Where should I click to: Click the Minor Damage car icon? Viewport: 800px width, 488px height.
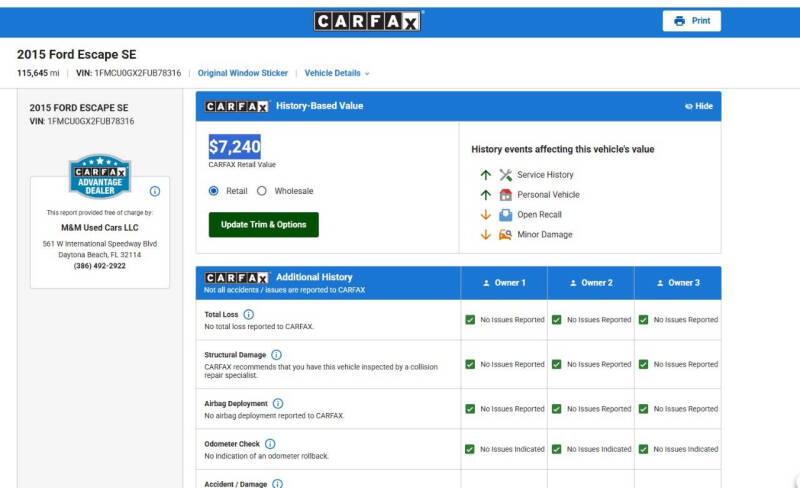(x=505, y=235)
